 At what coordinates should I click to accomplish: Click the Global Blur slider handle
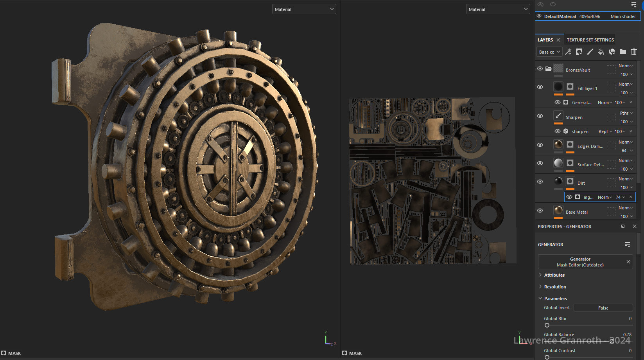click(547, 325)
